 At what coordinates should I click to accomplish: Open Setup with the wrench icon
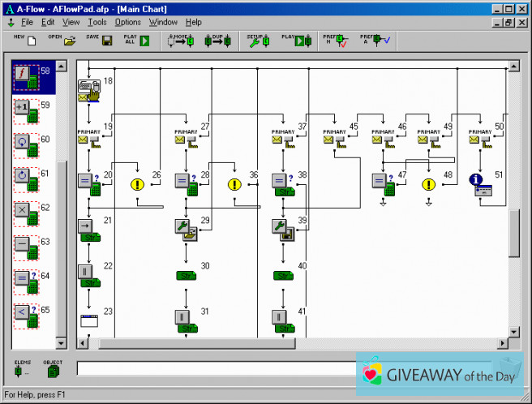coord(259,41)
